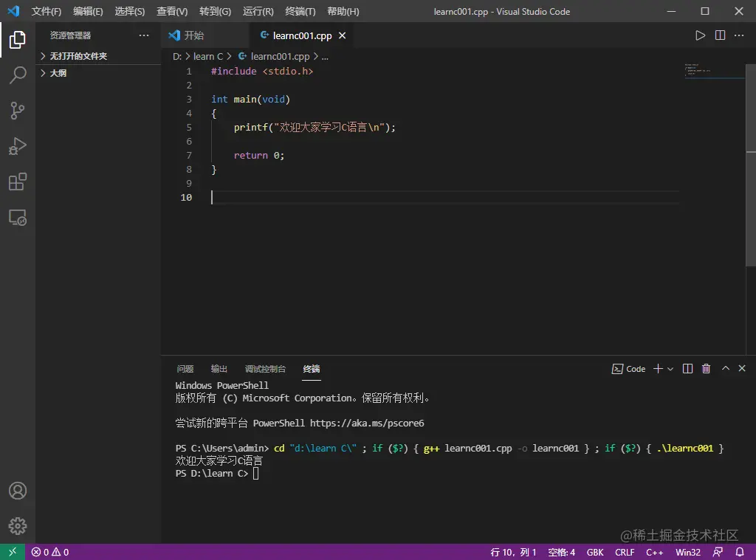
Task: Change indentation via 空格: 4
Action: [561, 553]
